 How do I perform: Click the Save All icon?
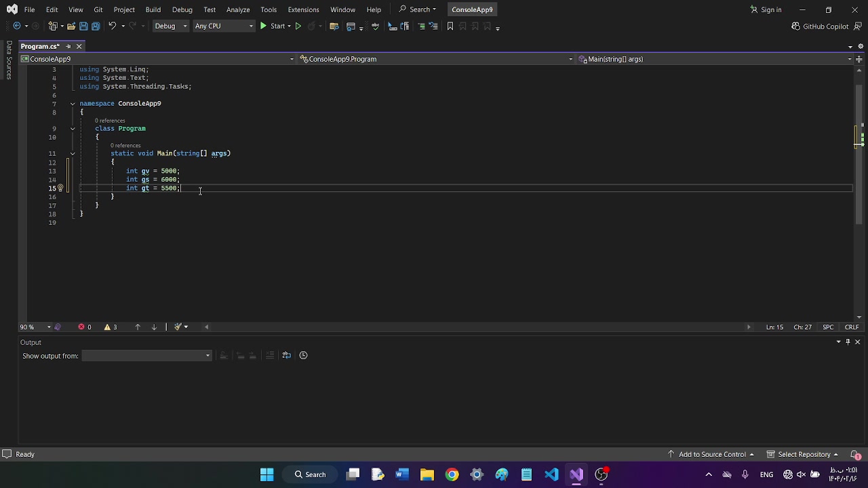tap(96, 26)
